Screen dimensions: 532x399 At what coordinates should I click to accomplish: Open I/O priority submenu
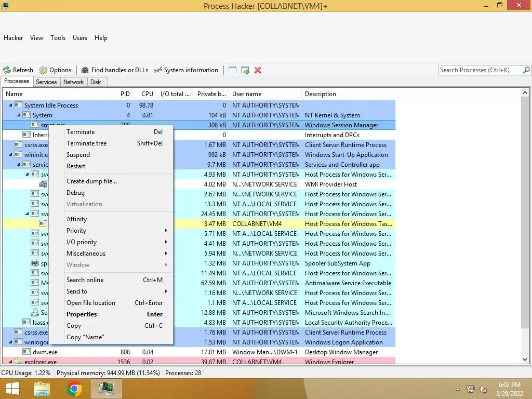[x=117, y=242]
